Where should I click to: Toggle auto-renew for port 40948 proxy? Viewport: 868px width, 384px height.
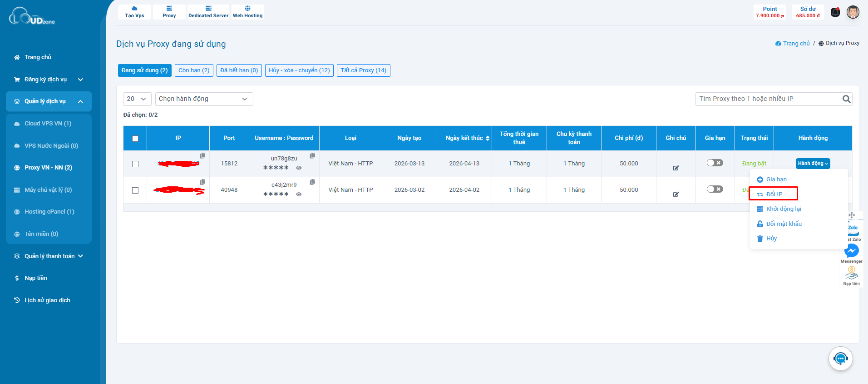coord(715,189)
